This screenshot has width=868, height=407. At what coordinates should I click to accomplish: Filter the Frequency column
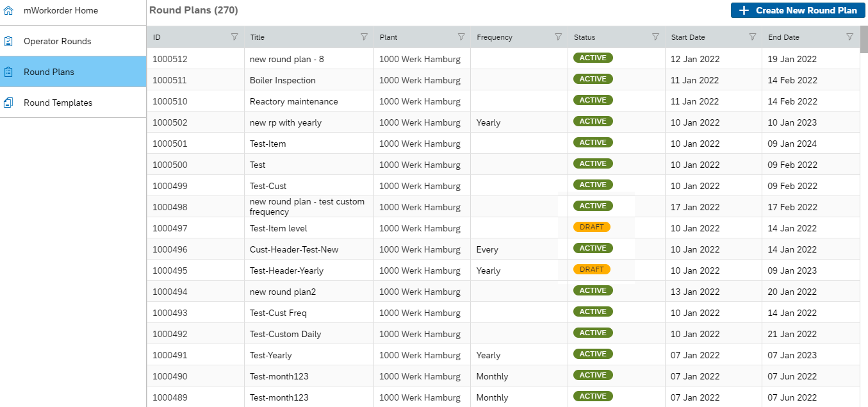pos(558,37)
